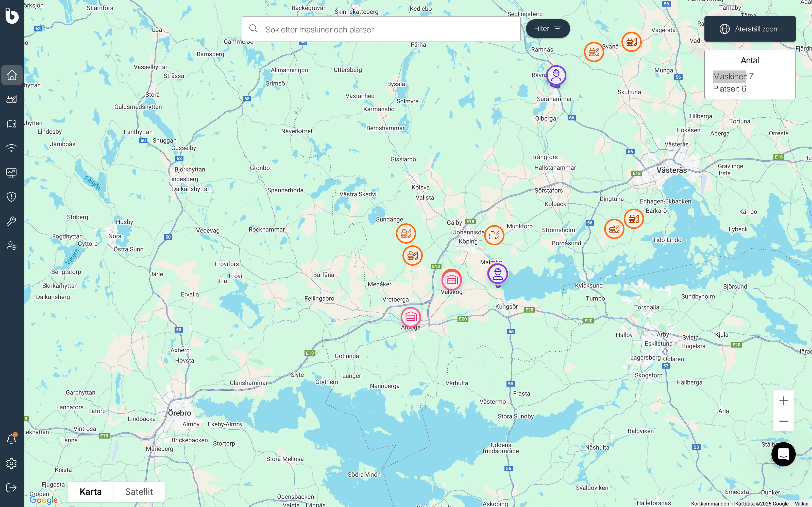
Task: Open the Filter options
Action: coord(548,28)
